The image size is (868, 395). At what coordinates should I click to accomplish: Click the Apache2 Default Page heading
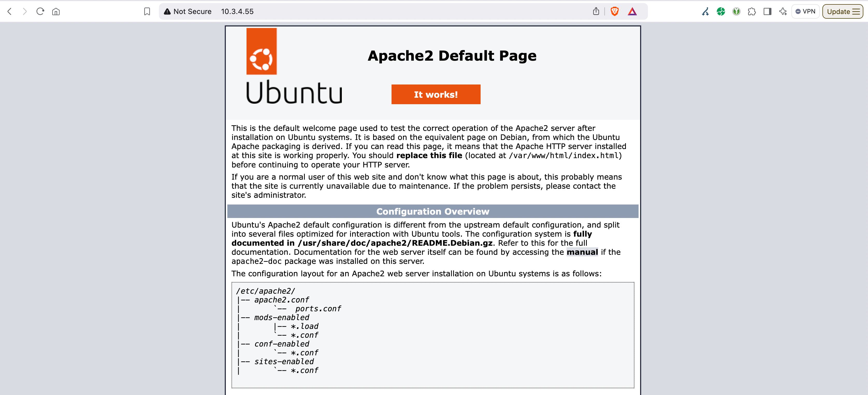pos(452,56)
